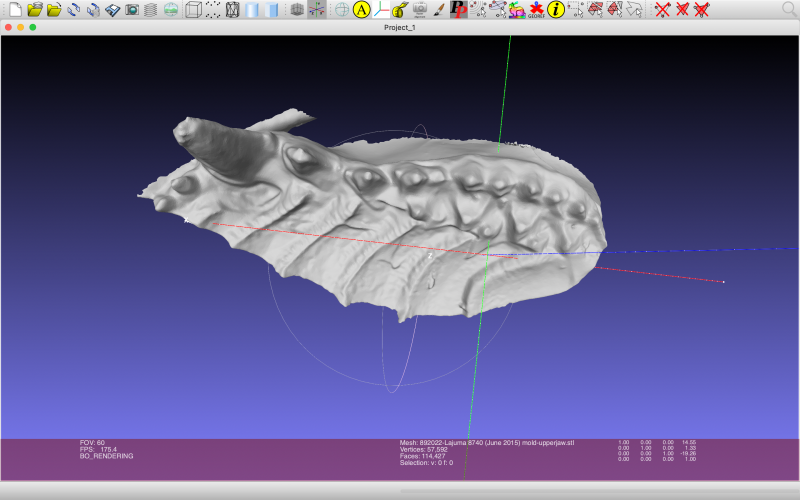
Task: Click the Project_1 window title
Action: pyautogui.click(x=400, y=27)
